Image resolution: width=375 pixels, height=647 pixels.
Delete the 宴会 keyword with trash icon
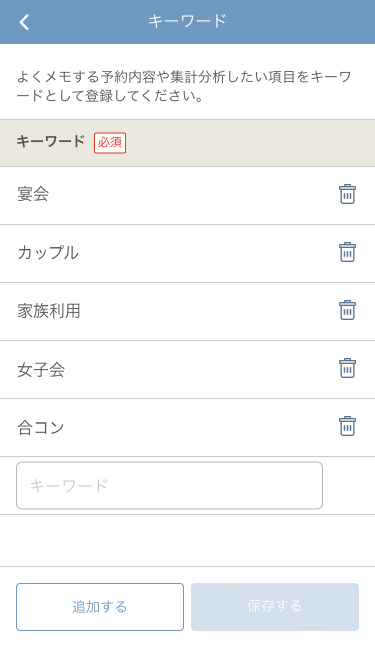347,194
